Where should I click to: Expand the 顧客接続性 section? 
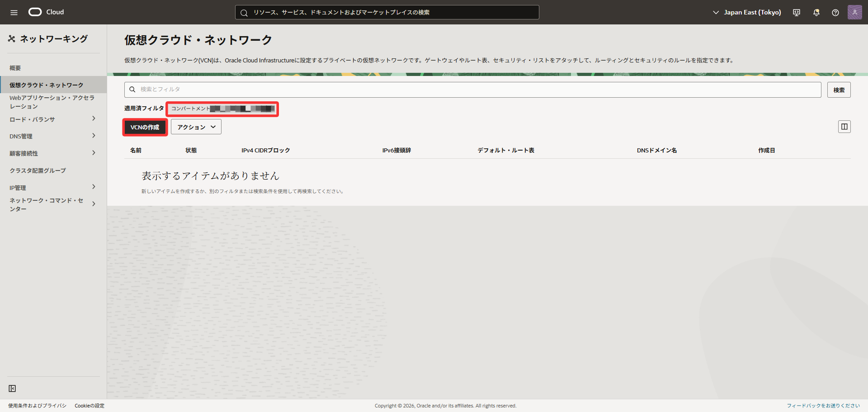click(x=94, y=153)
